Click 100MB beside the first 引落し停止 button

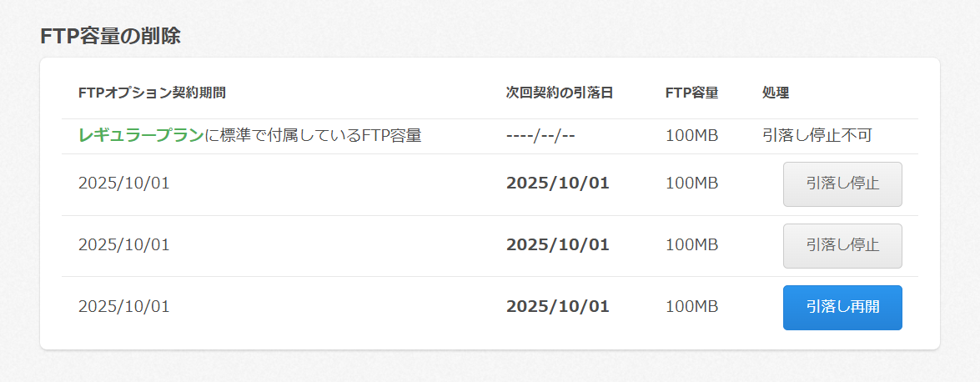point(691,183)
